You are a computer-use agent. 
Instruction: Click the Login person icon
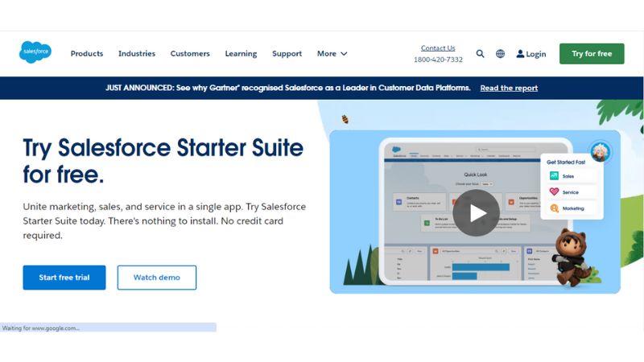tap(520, 54)
